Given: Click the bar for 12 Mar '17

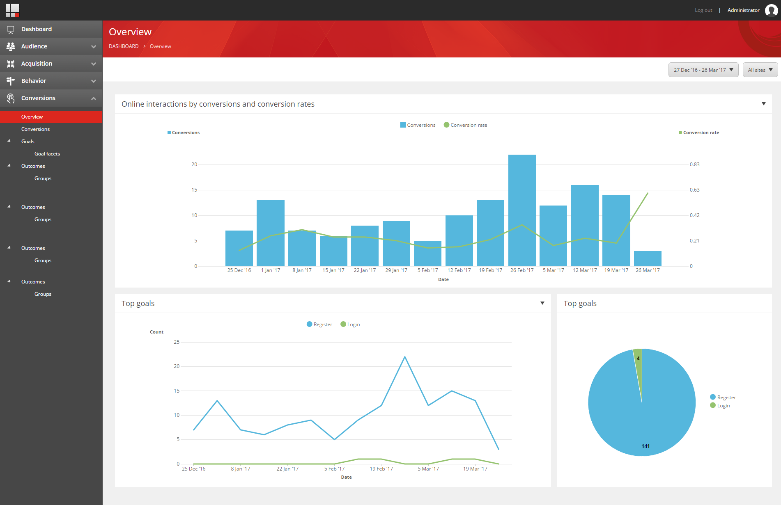Looking at the screenshot, I should coord(585,226).
